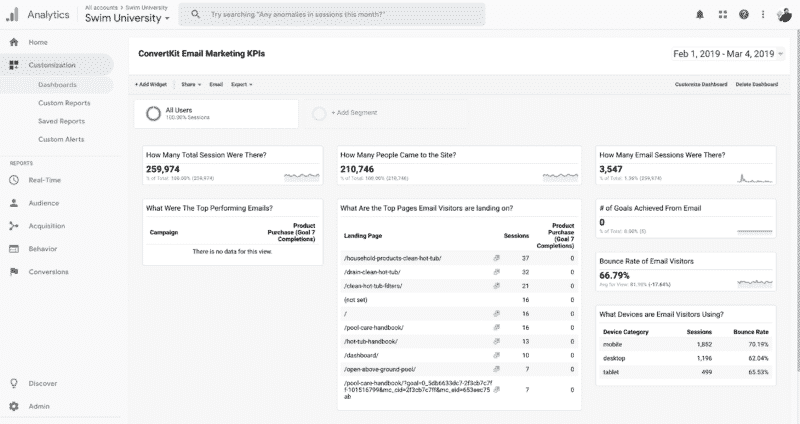Click the All Users segment circle
Screen dimensions: 800x424
153,113
